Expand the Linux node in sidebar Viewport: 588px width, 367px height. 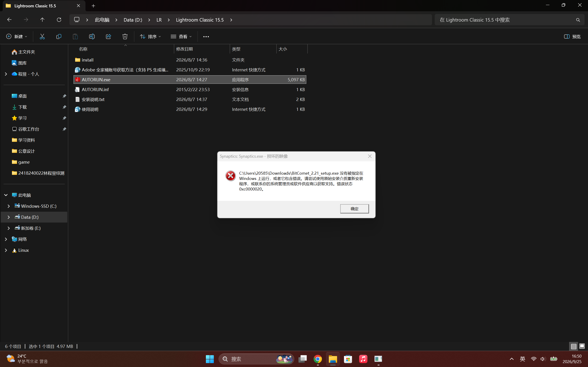point(6,250)
